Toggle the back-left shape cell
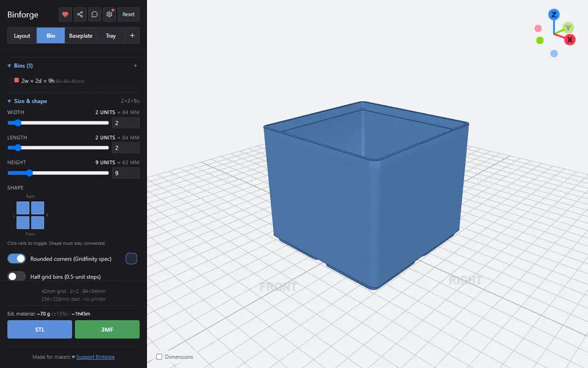Viewport: 588px width, 368px height. click(x=23, y=208)
